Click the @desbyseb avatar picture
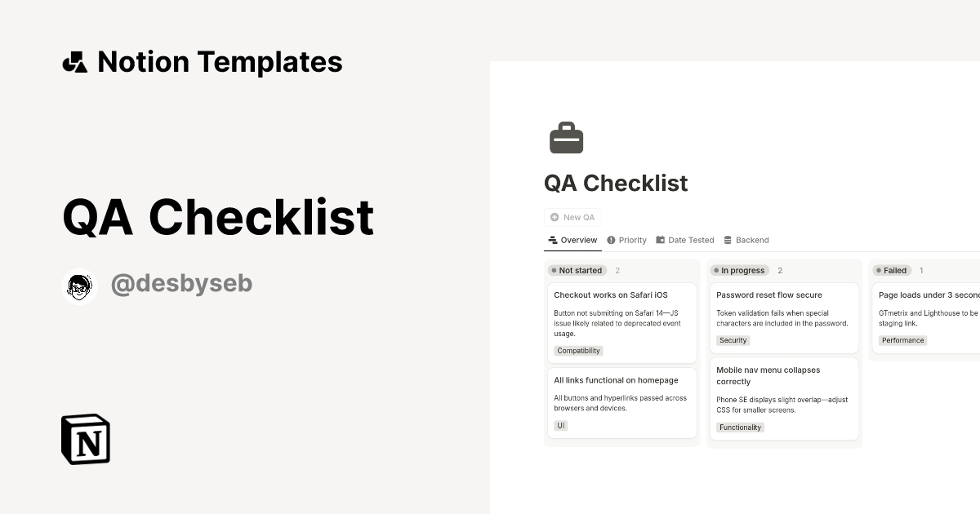980x514 pixels. (79, 286)
